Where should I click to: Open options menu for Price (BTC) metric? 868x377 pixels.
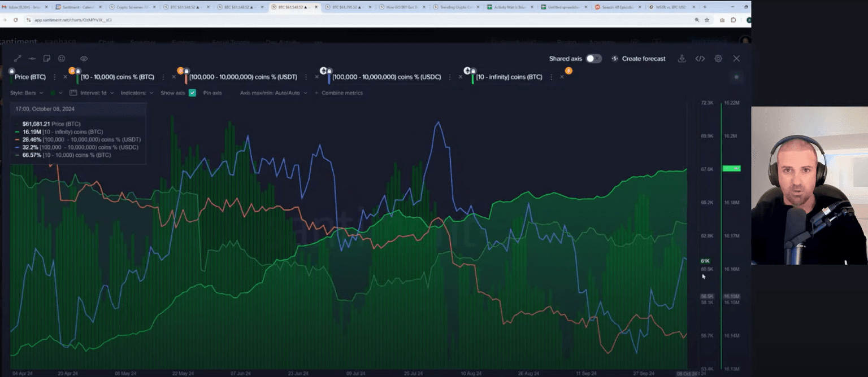pyautogui.click(x=54, y=77)
